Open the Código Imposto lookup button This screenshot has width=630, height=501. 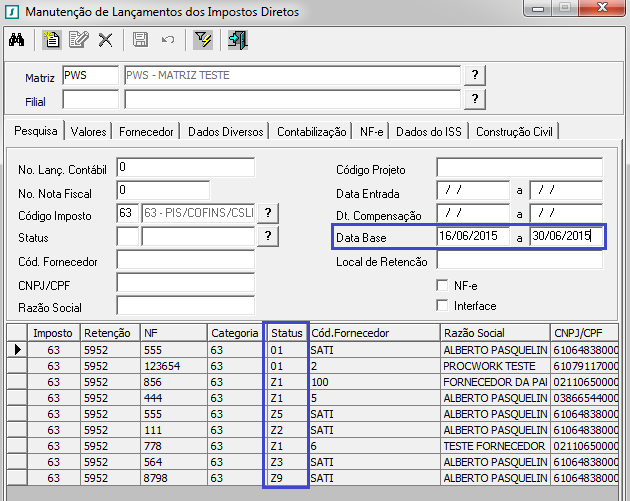pos(269,213)
